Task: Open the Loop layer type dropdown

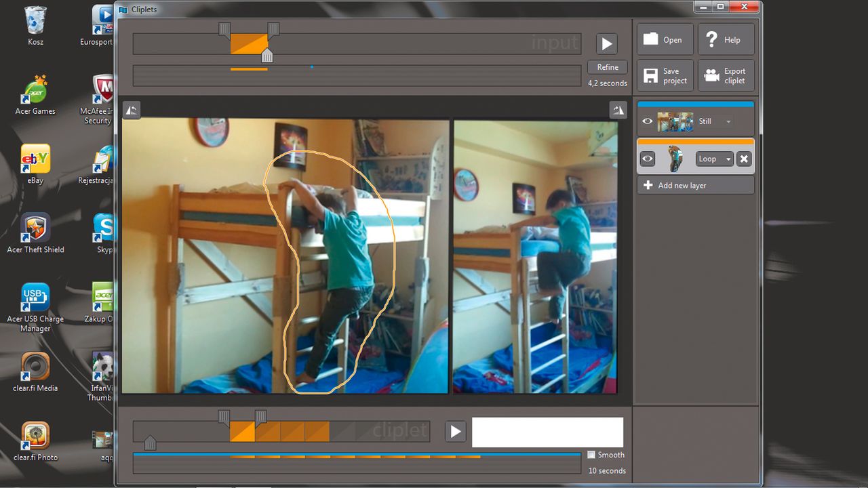Action: point(715,159)
